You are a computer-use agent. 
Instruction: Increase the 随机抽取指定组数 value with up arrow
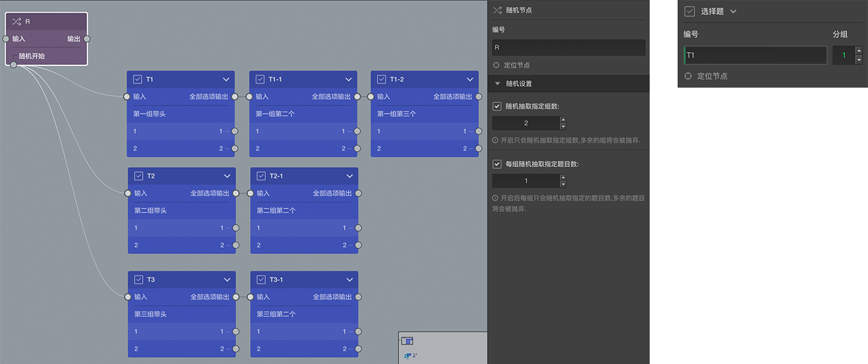point(563,120)
